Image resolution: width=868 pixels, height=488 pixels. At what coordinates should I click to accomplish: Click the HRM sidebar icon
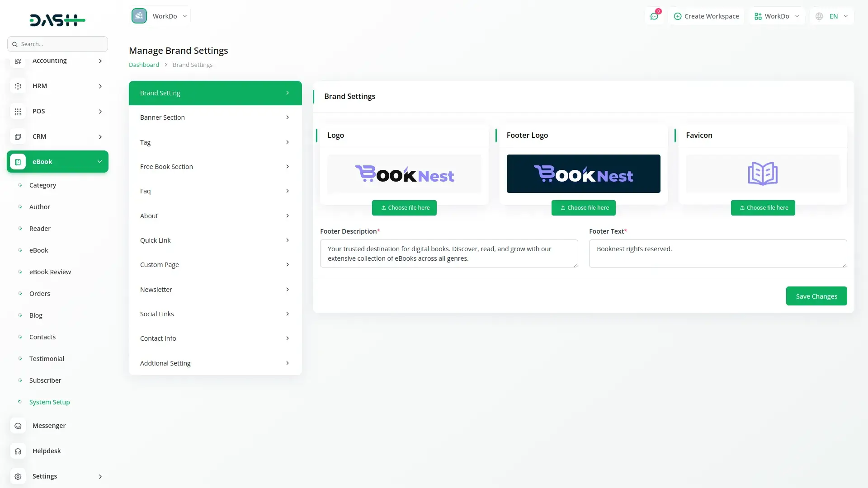pyautogui.click(x=18, y=86)
